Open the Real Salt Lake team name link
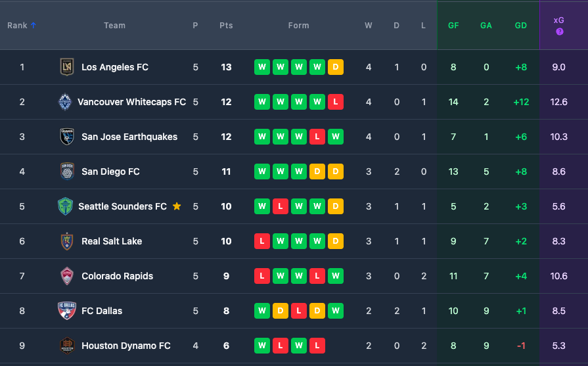This screenshot has width=588, height=366. [x=112, y=241]
